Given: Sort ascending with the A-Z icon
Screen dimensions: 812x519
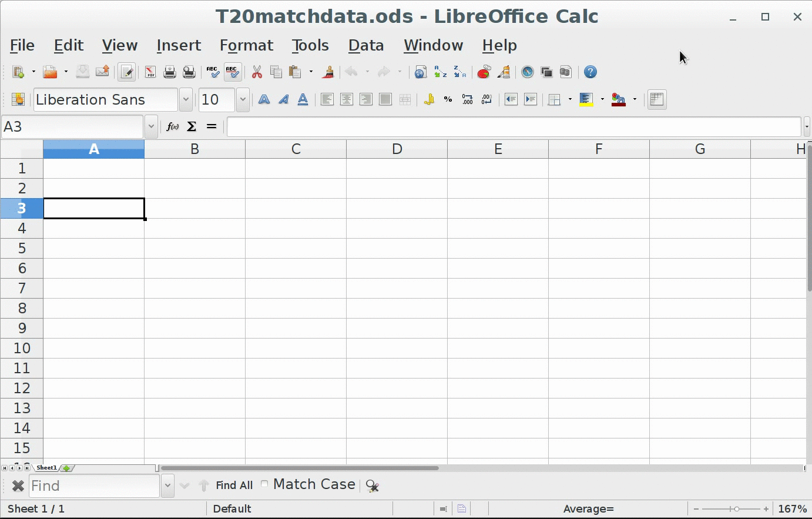Looking at the screenshot, I should pyautogui.click(x=440, y=72).
